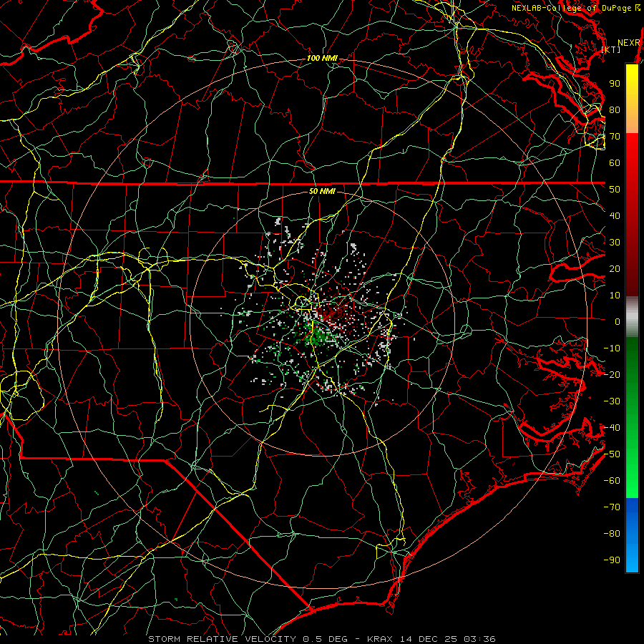This screenshot has height=644, width=644.
Task: Click the -80 knots scale value
Action: click(612, 534)
